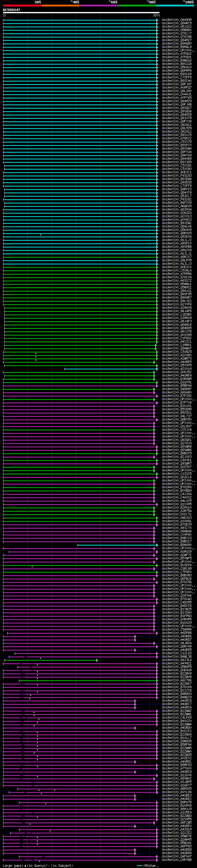Image resolution: width=197 pixels, height=868 pixels.
Task: Open hit UniRef100_Q9ARC5
Action: point(177,23)
